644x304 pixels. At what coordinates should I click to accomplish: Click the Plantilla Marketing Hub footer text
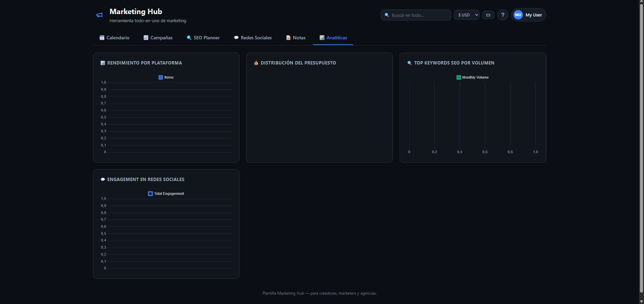pos(319,293)
